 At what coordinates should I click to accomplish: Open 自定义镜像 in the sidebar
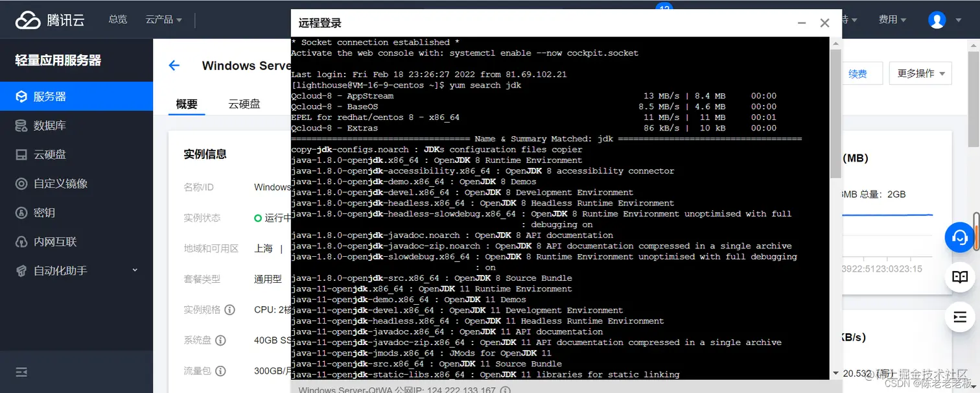pyautogui.click(x=76, y=184)
